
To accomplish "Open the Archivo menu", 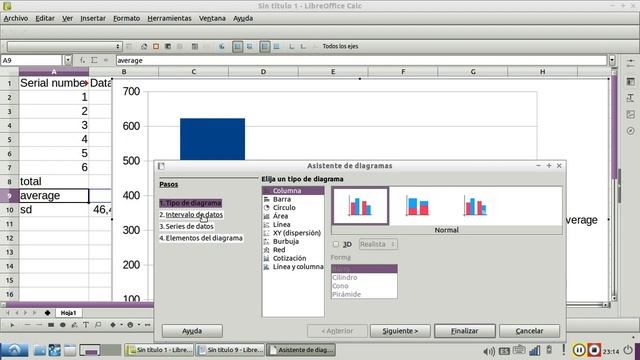I will pos(16,18).
